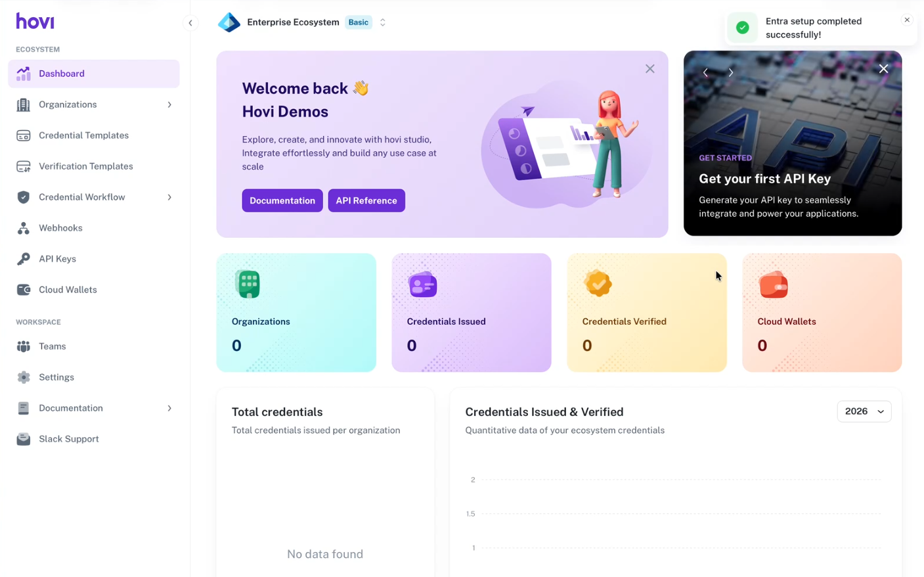Click the Teams people icon

pyautogui.click(x=24, y=346)
